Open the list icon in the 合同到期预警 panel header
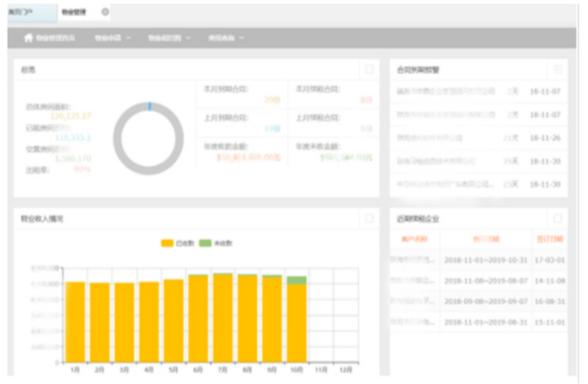Viewport: 588px width, 384px height. tap(557, 69)
